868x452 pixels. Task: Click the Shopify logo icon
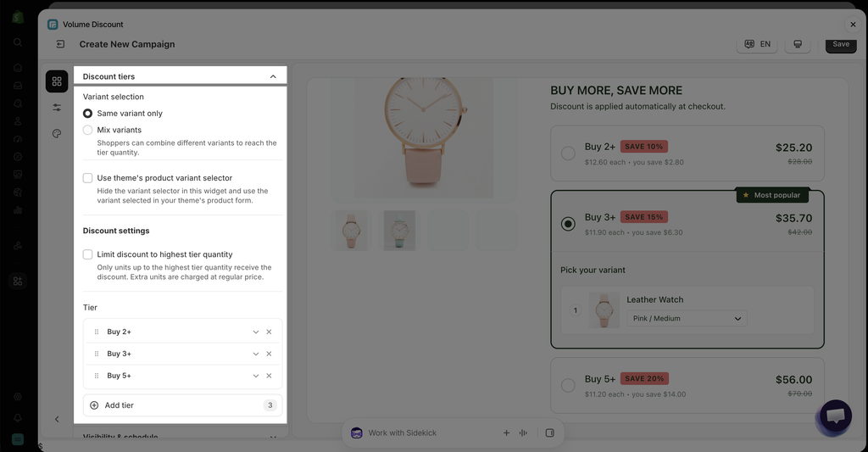(18, 17)
